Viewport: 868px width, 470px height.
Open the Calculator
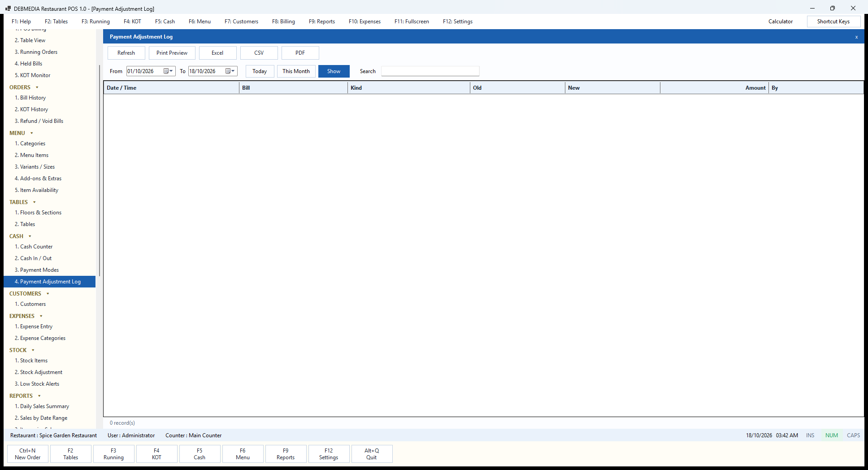pos(781,22)
